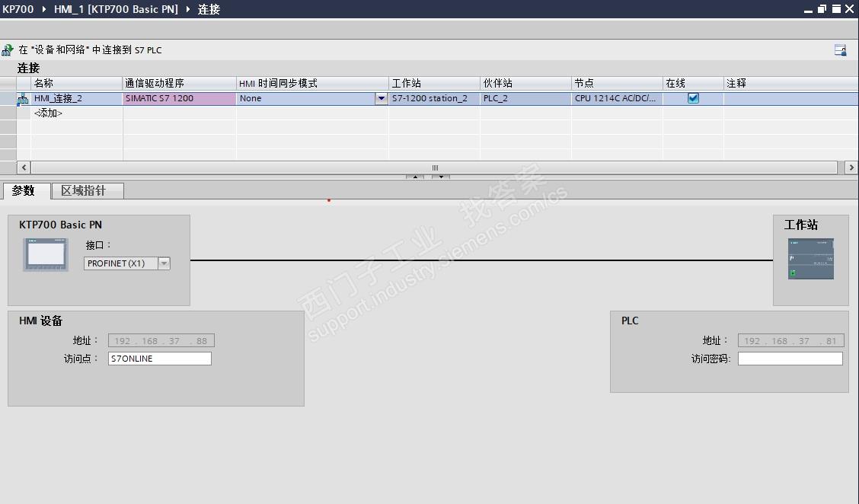Viewport: 859px width, 504px height.
Task: Toggle the 在线 checkbox for HMI_连接_2
Action: pos(693,98)
